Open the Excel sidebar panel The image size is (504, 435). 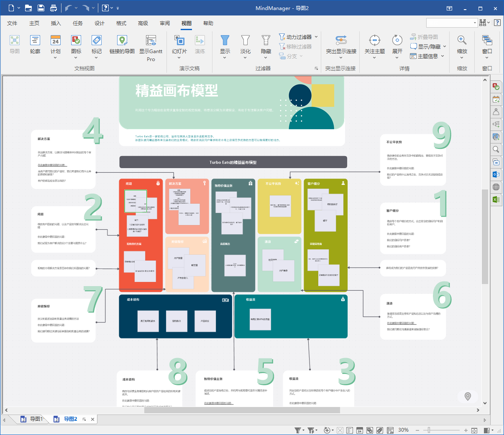[x=496, y=200]
